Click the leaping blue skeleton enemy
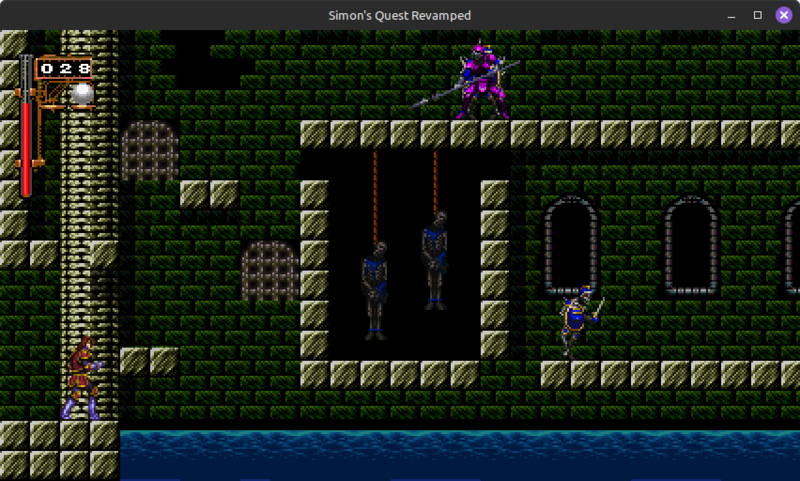Image resolution: width=800 pixels, height=481 pixels. coord(578,320)
